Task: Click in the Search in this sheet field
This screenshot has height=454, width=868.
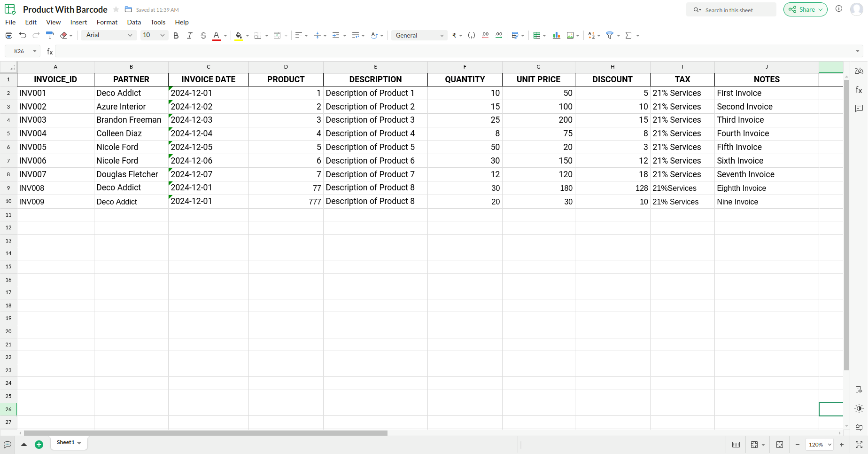Action: point(731,10)
